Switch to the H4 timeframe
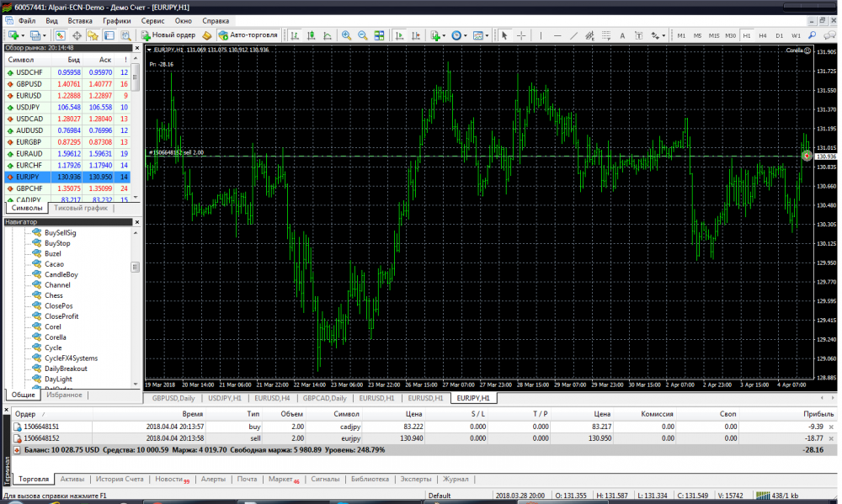The width and height of the screenshot is (842, 504). 763,35
